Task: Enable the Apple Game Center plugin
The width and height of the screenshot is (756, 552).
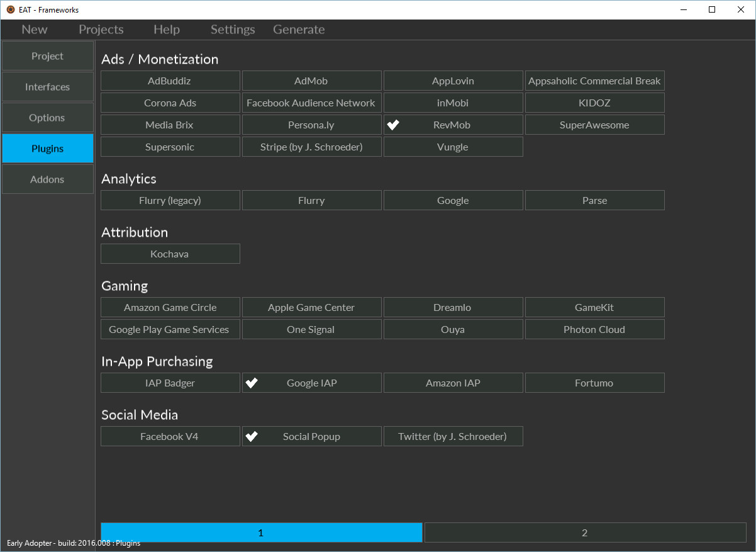Action: pos(311,307)
